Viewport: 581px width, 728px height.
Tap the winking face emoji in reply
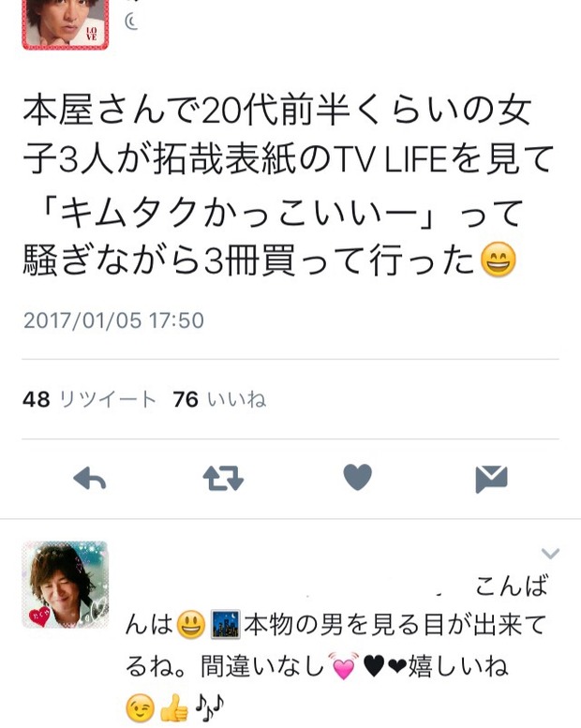[140, 709]
